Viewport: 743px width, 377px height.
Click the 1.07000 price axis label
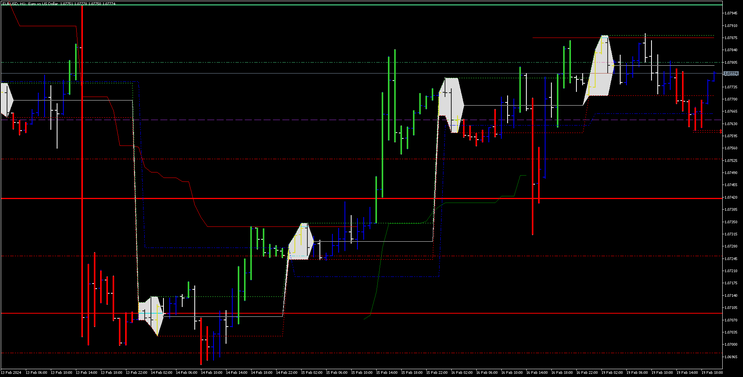731,344
